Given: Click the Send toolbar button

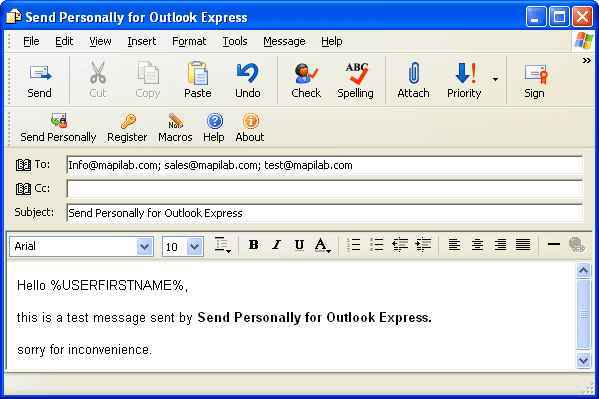Looking at the screenshot, I should tap(39, 81).
